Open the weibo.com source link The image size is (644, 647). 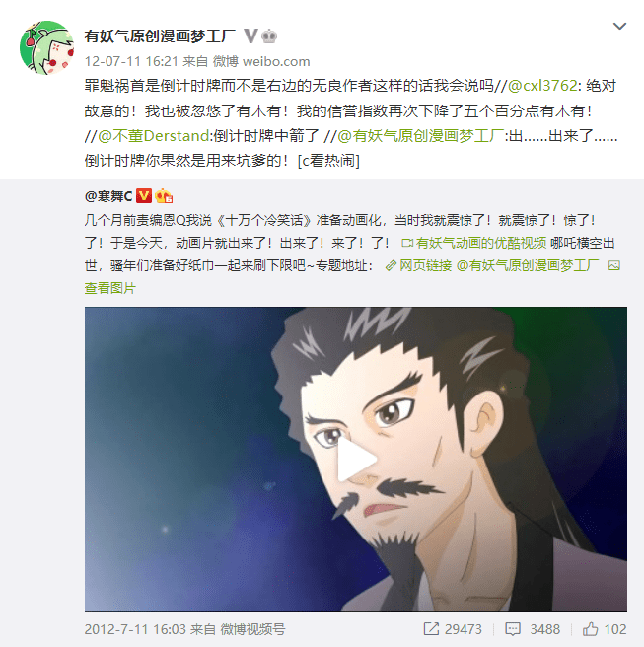point(276,61)
